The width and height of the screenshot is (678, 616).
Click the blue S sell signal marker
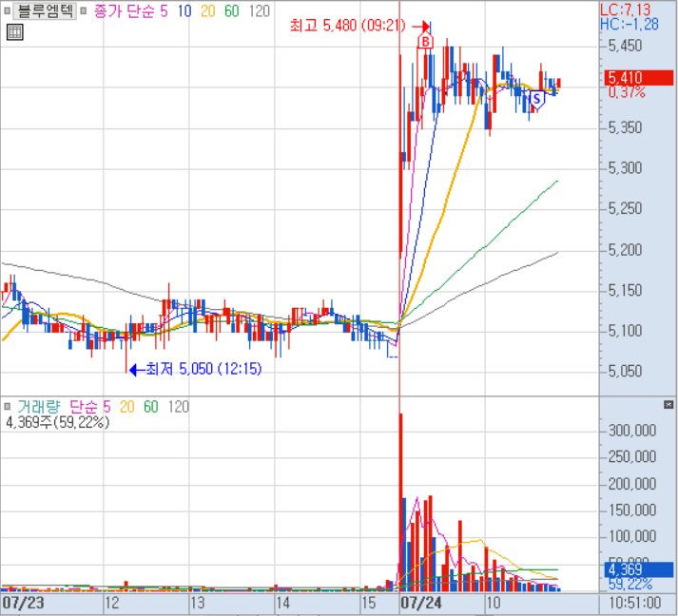click(x=536, y=97)
